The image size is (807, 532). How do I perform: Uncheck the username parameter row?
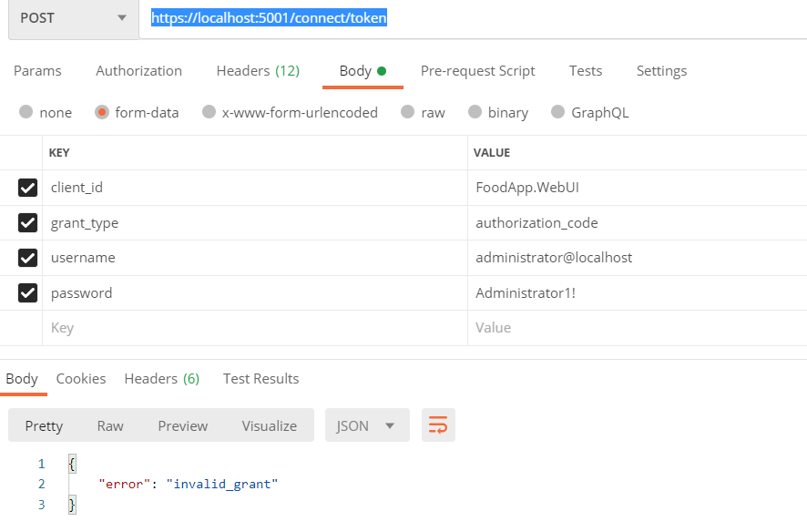pyautogui.click(x=27, y=257)
